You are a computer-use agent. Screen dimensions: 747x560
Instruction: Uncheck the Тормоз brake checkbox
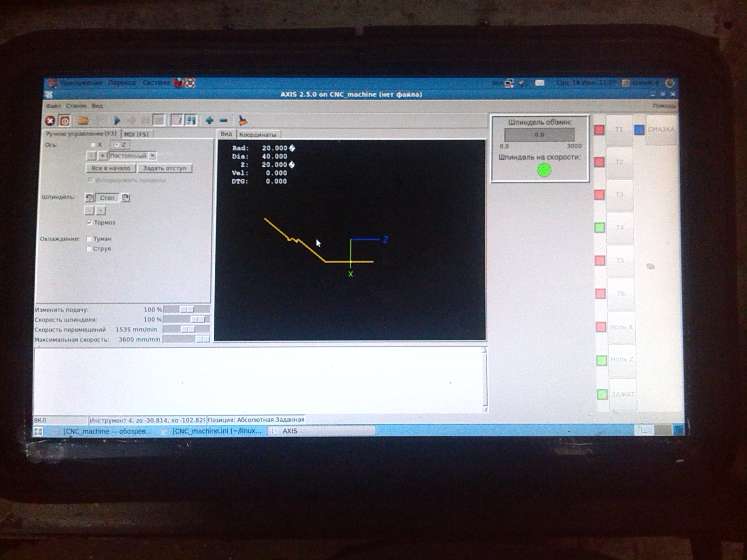click(90, 222)
